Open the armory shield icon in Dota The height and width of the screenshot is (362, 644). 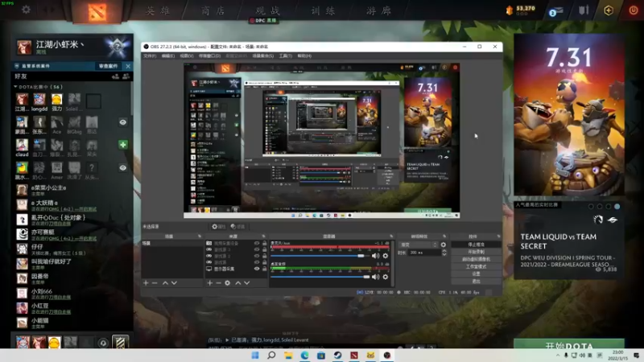584,10
